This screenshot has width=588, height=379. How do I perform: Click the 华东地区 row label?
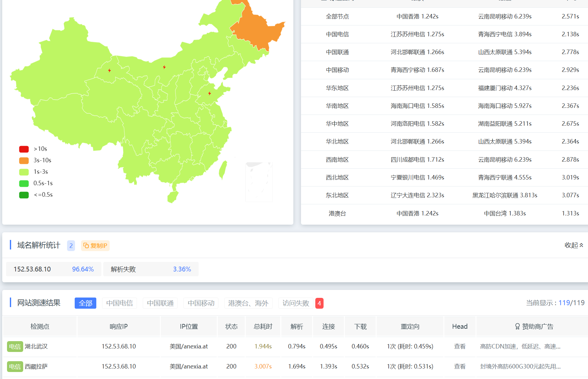click(337, 88)
